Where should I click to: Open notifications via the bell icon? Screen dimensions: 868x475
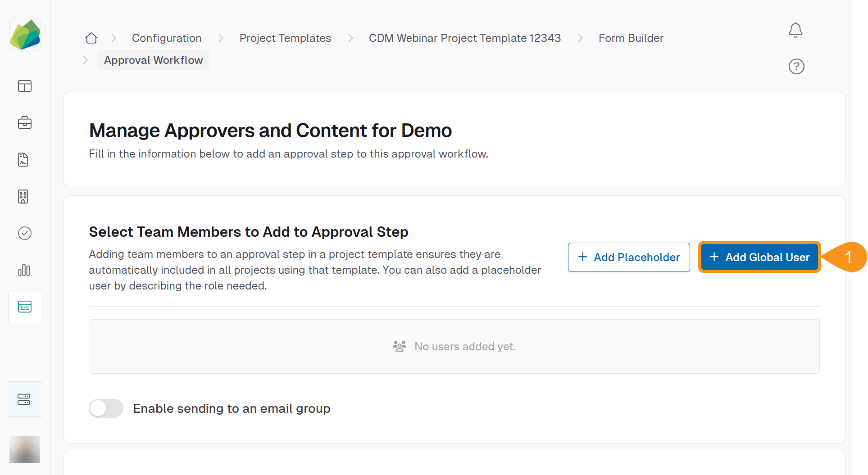point(795,30)
